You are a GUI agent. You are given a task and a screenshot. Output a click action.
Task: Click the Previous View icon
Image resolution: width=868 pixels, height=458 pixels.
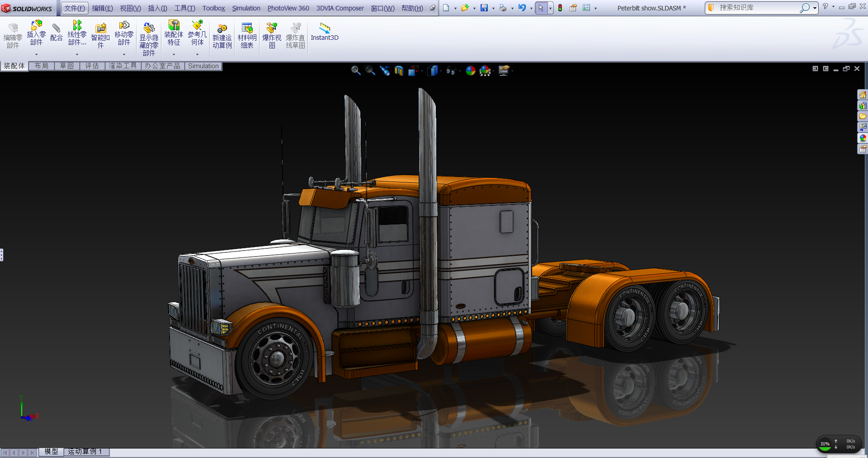(x=385, y=71)
